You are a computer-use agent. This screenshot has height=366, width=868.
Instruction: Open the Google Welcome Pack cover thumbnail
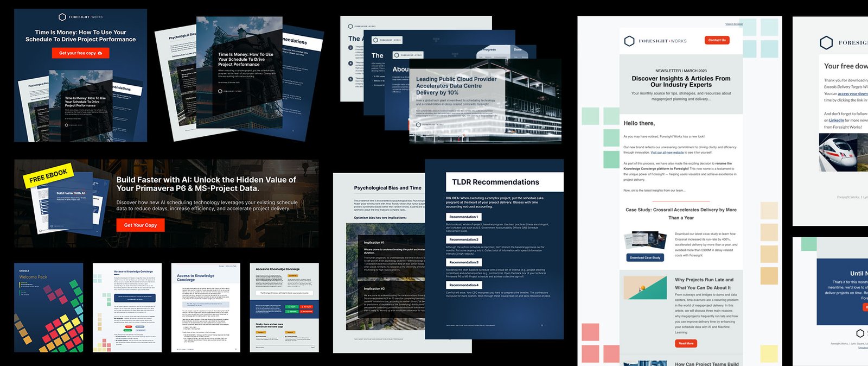[x=49, y=308]
